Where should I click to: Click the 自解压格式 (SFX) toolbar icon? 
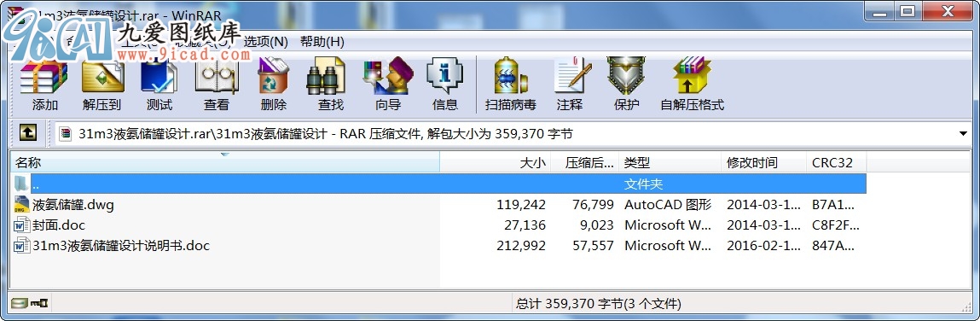tap(692, 85)
